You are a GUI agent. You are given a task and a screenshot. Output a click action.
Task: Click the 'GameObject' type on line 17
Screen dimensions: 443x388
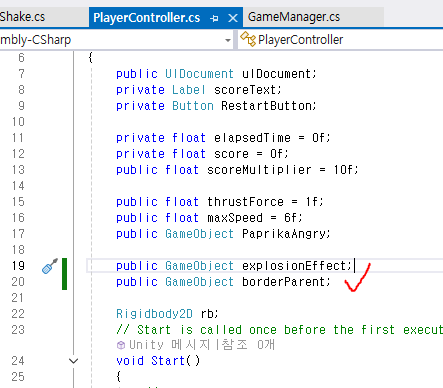[x=199, y=234]
